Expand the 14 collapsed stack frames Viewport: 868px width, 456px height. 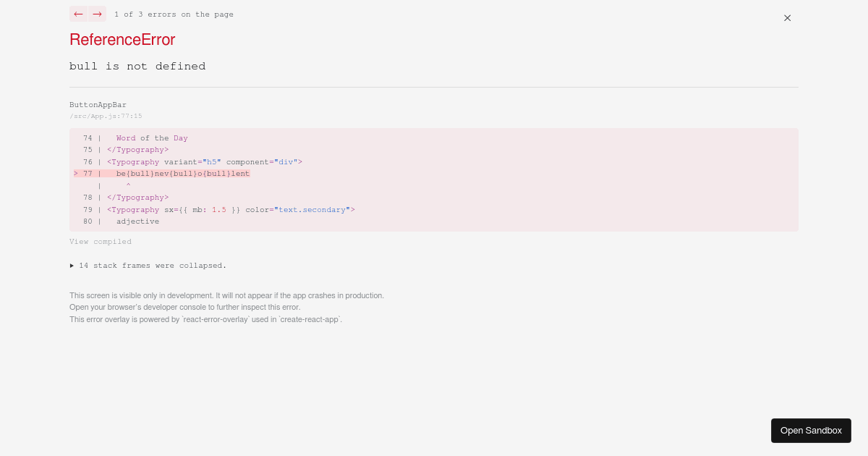153,266
